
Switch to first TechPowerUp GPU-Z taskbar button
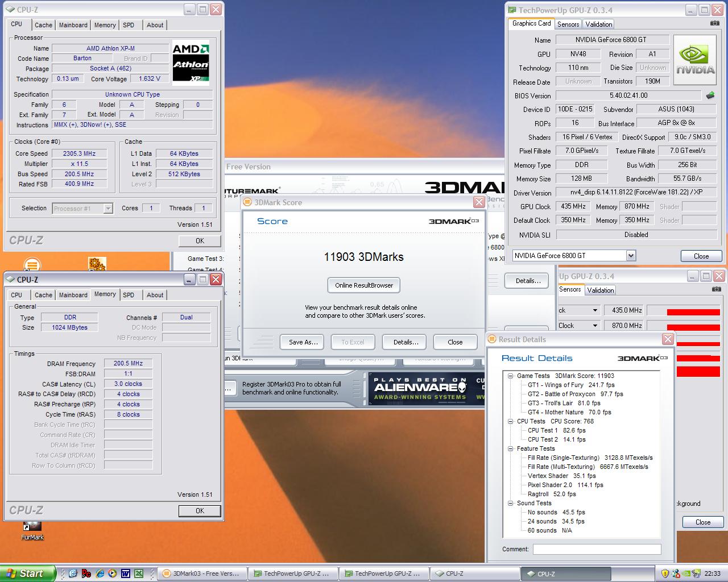click(293, 573)
